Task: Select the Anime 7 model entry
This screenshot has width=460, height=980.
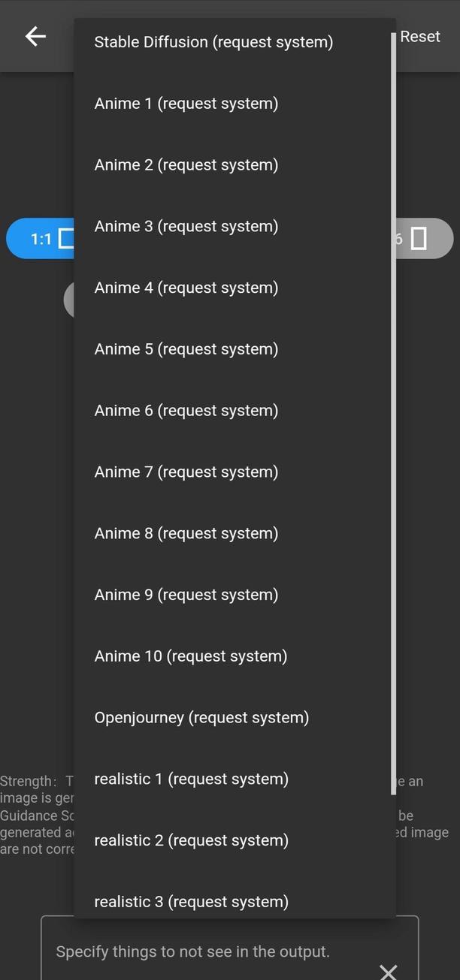Action: [x=186, y=472]
